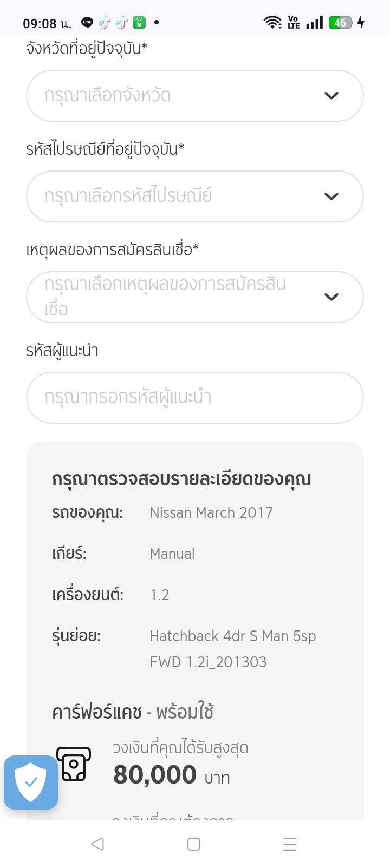The image size is (390, 868).
Task: Tap the Hatchback 4dr S Man sub-model text
Action: pyautogui.click(x=233, y=636)
